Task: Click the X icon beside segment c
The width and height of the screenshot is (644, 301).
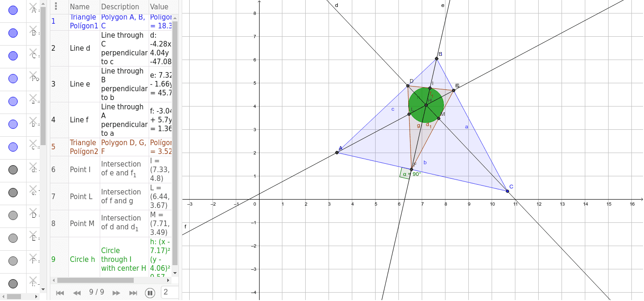Action: click(33, 144)
